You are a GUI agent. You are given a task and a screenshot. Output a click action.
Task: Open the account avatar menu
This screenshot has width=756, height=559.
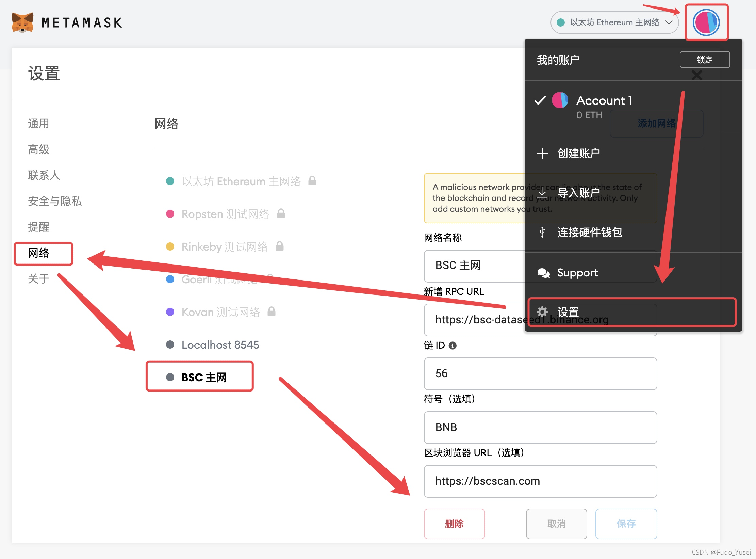[706, 22]
